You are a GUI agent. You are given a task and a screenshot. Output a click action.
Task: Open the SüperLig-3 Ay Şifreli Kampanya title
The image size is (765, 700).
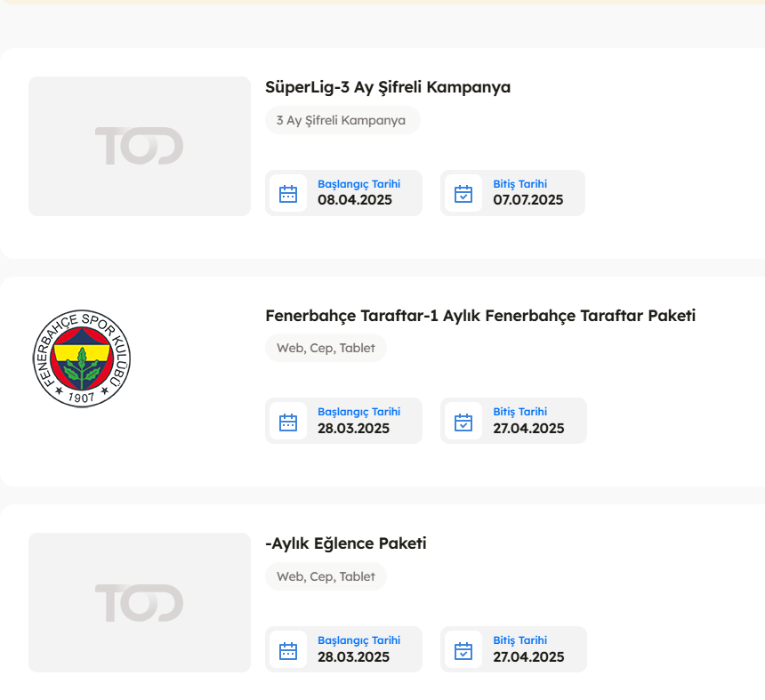click(388, 87)
